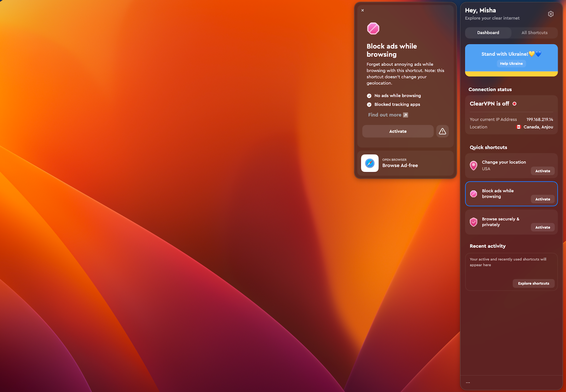Expand the ellipsis menu at bottom
Viewport: 566px width, 392px height.
point(468,382)
